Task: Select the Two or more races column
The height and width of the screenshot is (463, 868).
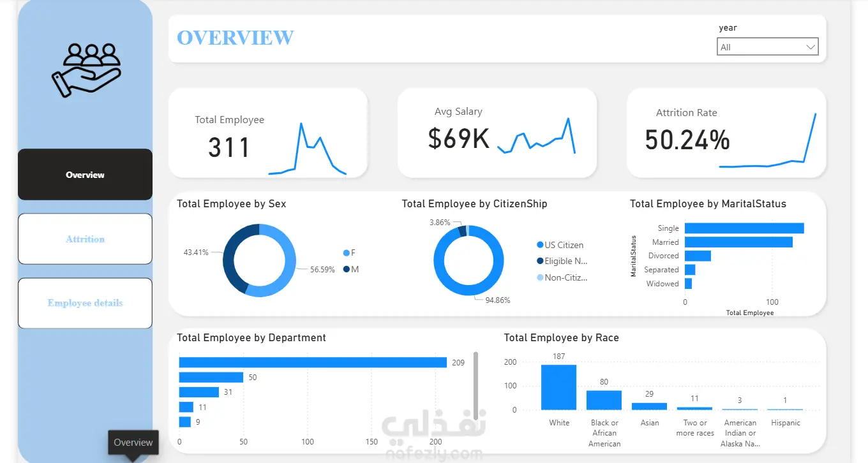Action: coord(694,408)
